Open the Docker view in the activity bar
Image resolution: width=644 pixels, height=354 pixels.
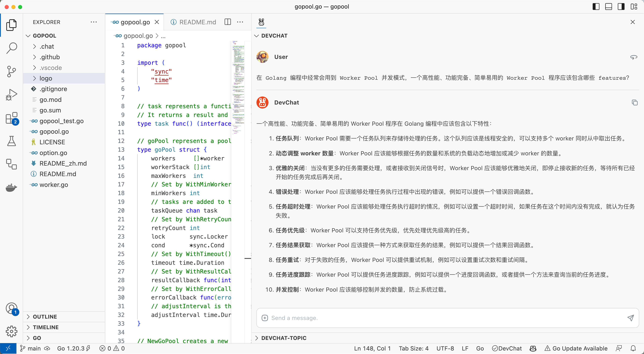pos(12,188)
